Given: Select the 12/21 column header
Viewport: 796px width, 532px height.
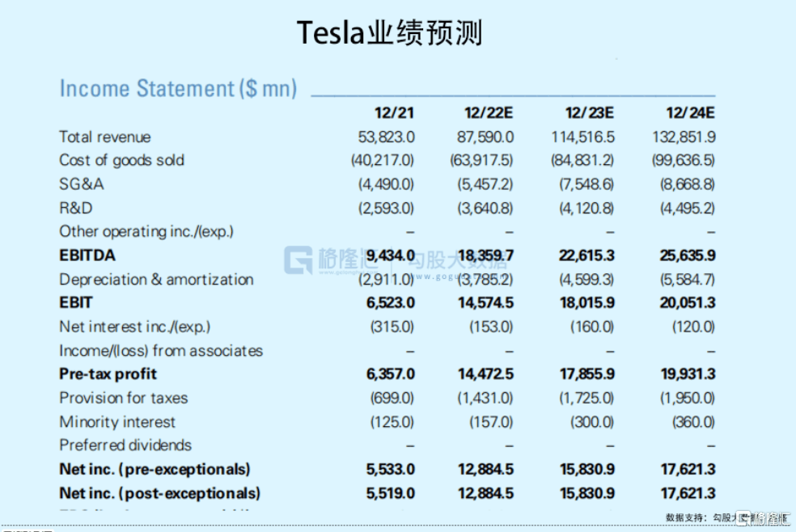Looking at the screenshot, I should pos(394,112).
